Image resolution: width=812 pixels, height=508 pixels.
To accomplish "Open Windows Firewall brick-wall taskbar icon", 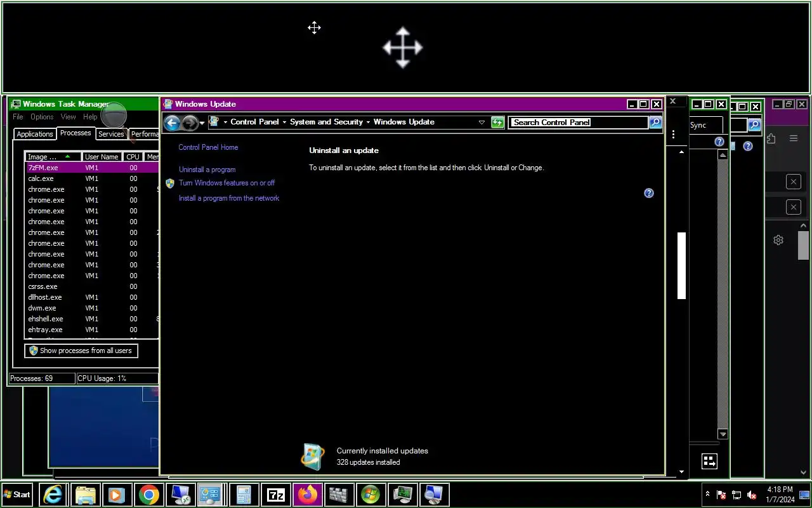I will pos(339,495).
